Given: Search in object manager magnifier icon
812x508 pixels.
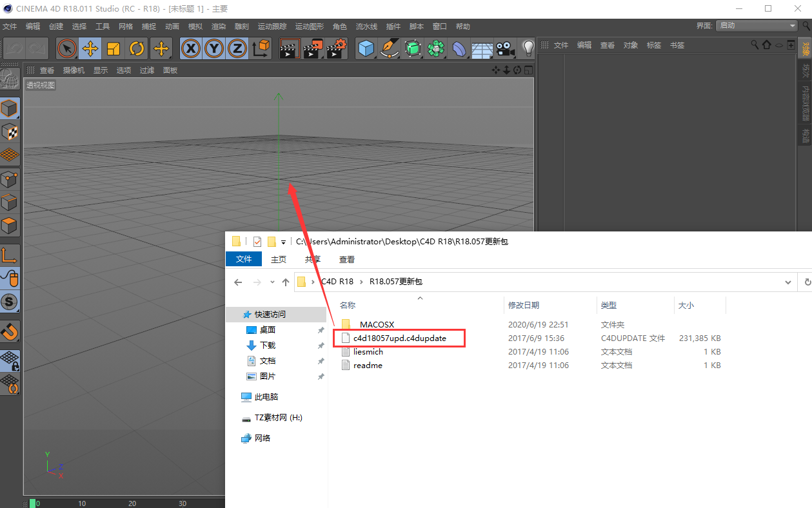Looking at the screenshot, I should [x=755, y=45].
